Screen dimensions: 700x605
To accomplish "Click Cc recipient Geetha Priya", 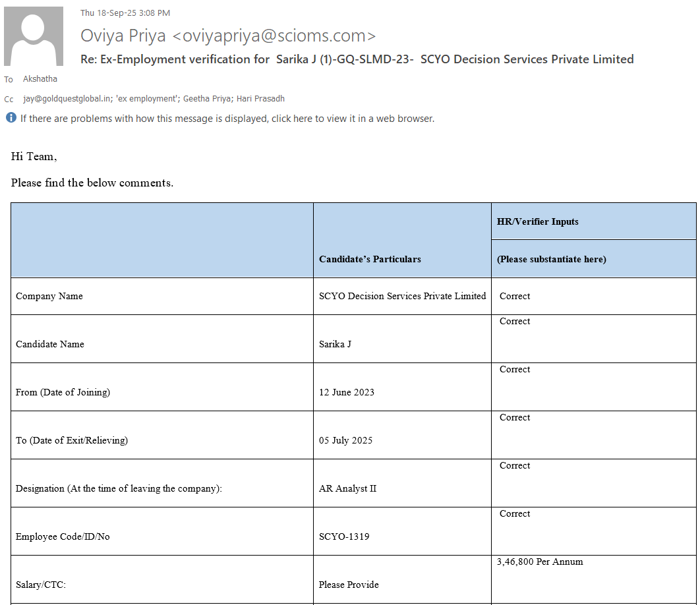I will click(x=207, y=99).
